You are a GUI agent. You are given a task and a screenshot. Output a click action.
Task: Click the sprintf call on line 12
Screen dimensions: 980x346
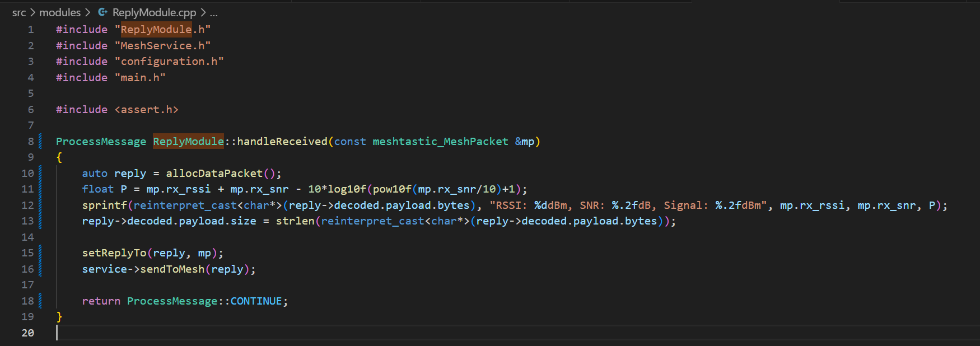[x=104, y=205]
